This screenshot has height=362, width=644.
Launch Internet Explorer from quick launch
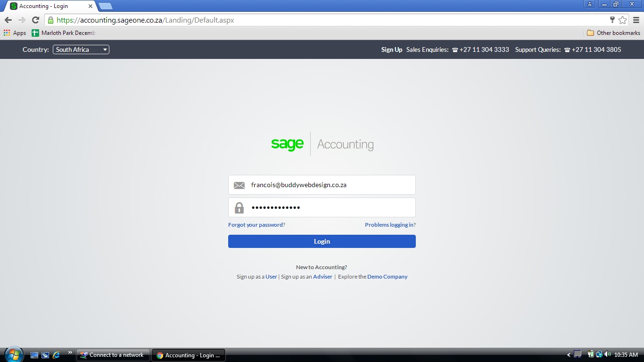(57, 355)
